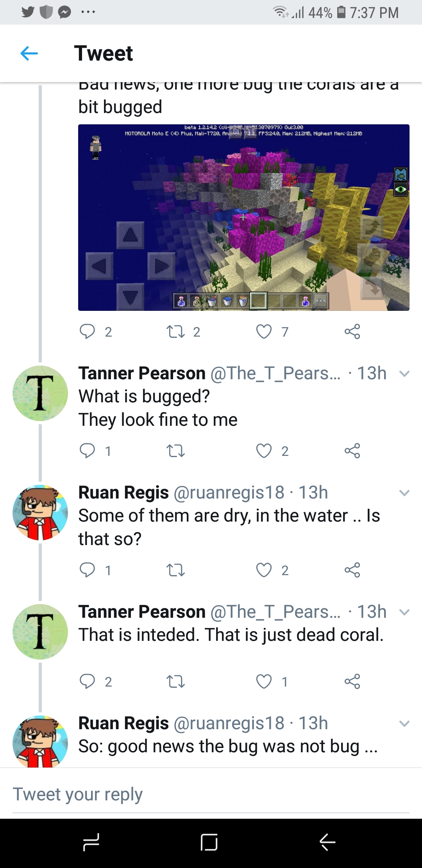Tap Ruan Regis avatar on "good news" tweet
This screenshot has width=422, height=868.
[x=40, y=742]
